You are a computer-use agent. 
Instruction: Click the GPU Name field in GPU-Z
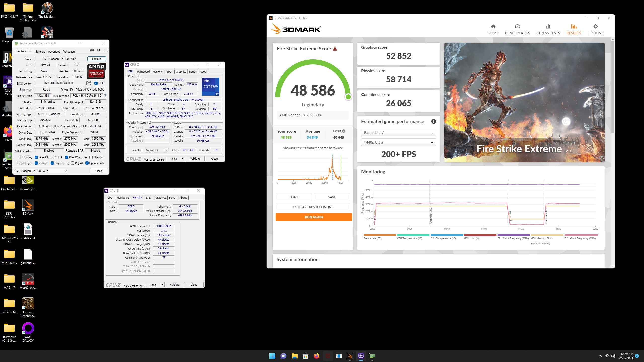pos(59,59)
